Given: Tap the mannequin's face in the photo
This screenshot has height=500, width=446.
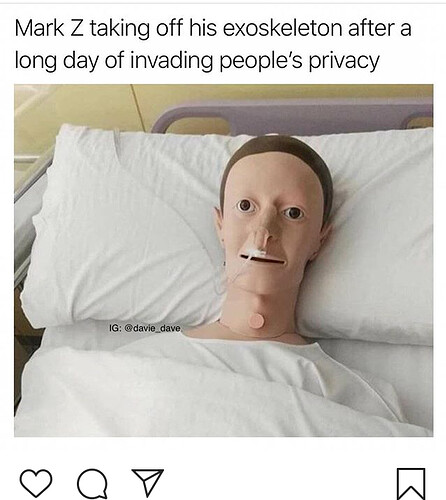Looking at the screenshot, I should point(272,223).
